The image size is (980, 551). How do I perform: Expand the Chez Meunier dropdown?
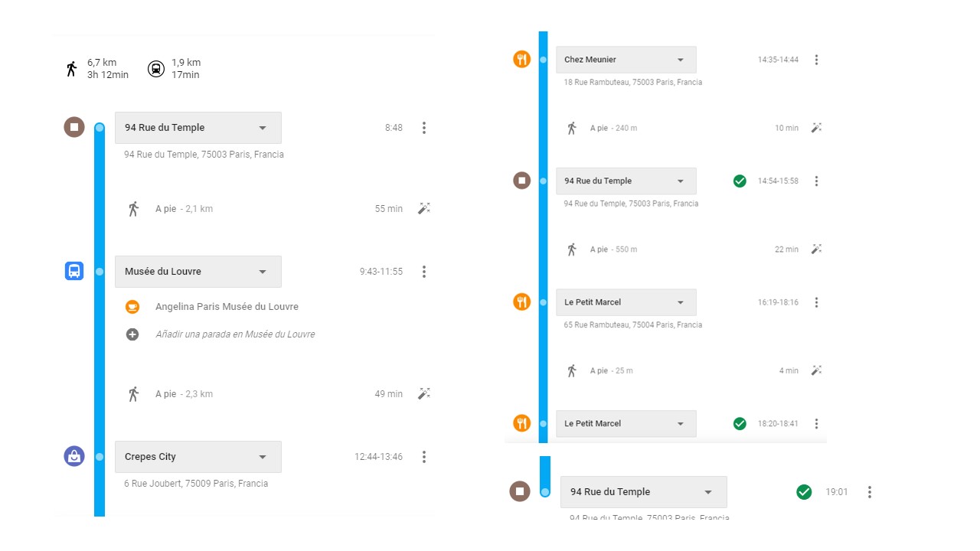coord(626,60)
